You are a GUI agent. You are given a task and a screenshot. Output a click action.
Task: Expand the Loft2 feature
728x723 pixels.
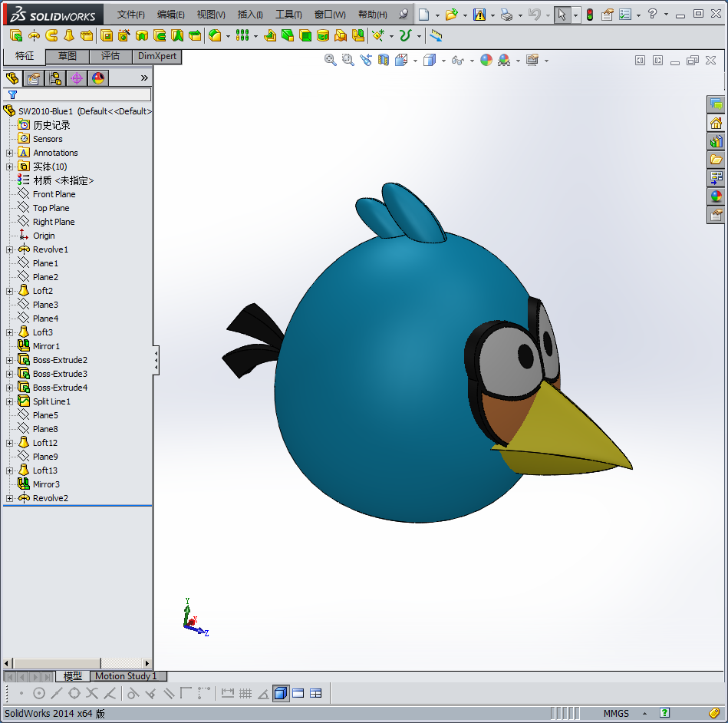coord(9,292)
